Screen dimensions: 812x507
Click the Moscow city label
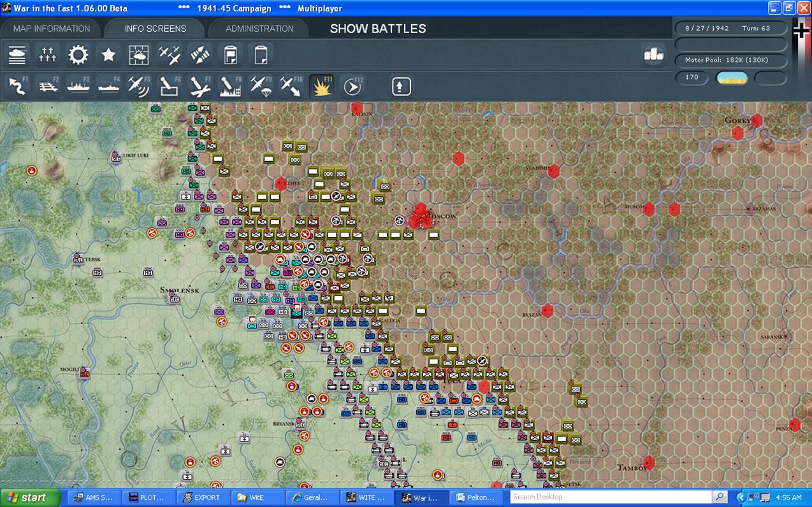[x=441, y=217]
